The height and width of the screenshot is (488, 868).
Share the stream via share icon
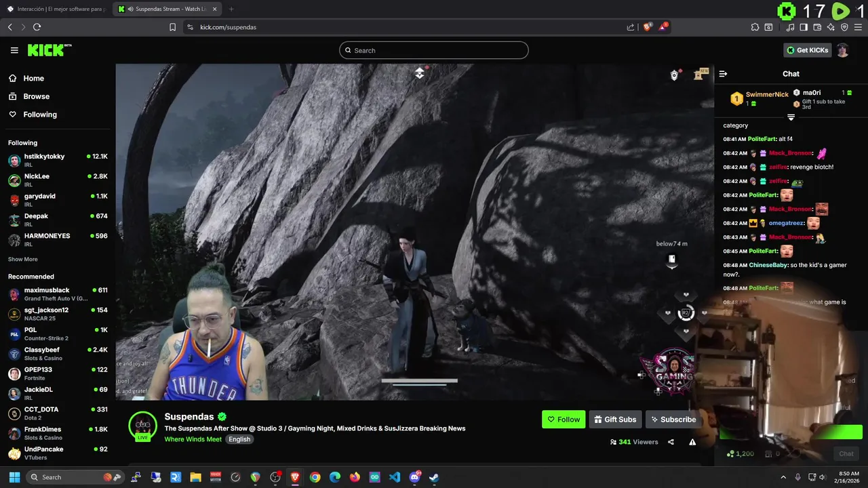click(671, 442)
